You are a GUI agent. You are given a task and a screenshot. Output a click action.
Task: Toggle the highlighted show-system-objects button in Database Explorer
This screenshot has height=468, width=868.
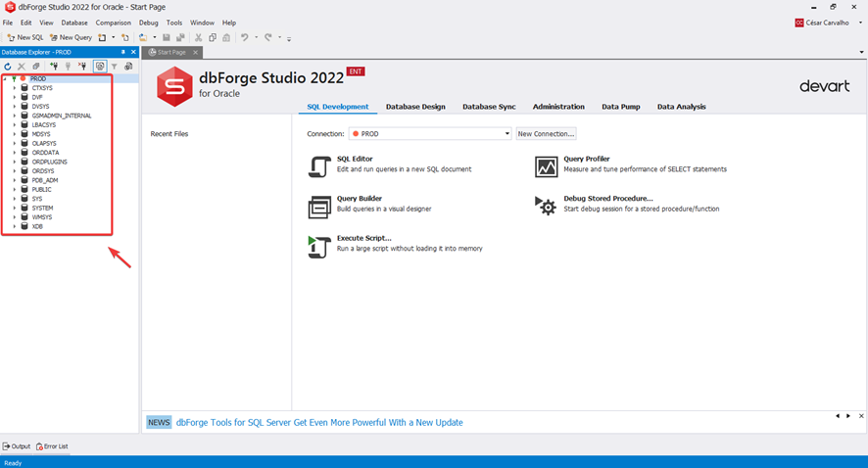(x=99, y=67)
